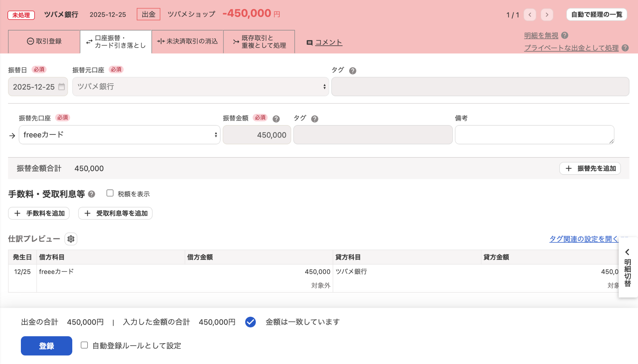Screen dimensions: 638x364
Task: Click コメント link
Action: pyautogui.click(x=329, y=43)
